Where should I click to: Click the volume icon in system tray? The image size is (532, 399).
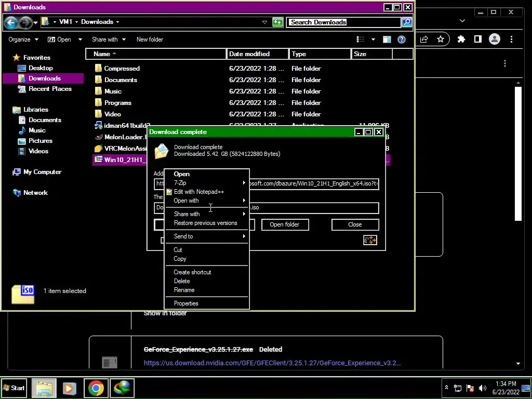click(x=482, y=388)
